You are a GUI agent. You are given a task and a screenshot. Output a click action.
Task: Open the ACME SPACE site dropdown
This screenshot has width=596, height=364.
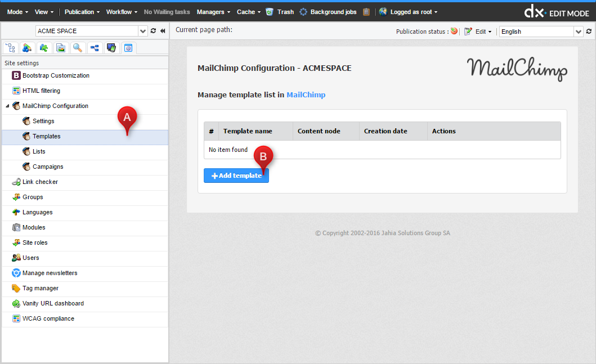coord(142,32)
